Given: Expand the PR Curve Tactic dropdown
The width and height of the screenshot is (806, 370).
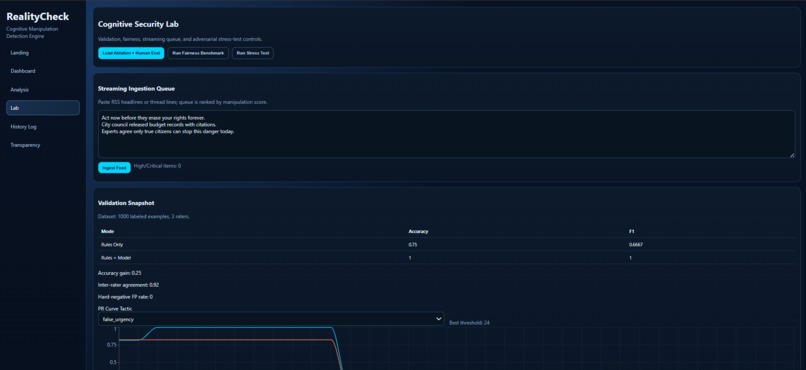Looking at the screenshot, I should point(271,319).
